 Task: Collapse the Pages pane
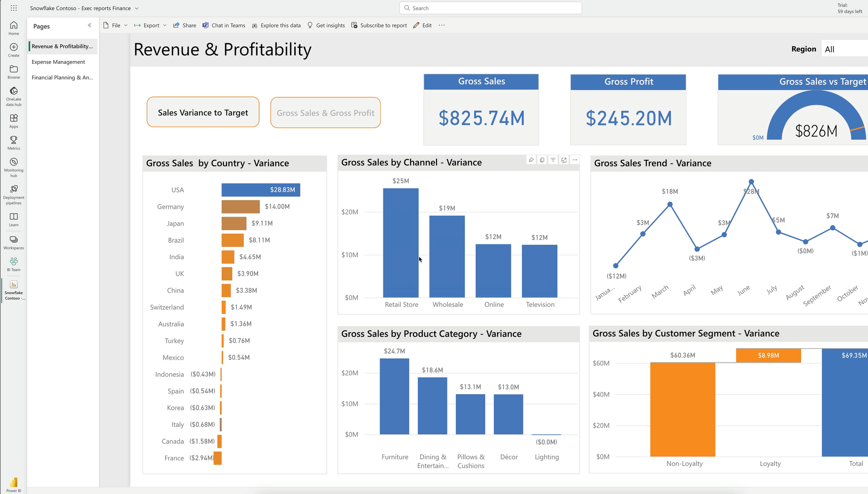point(89,26)
